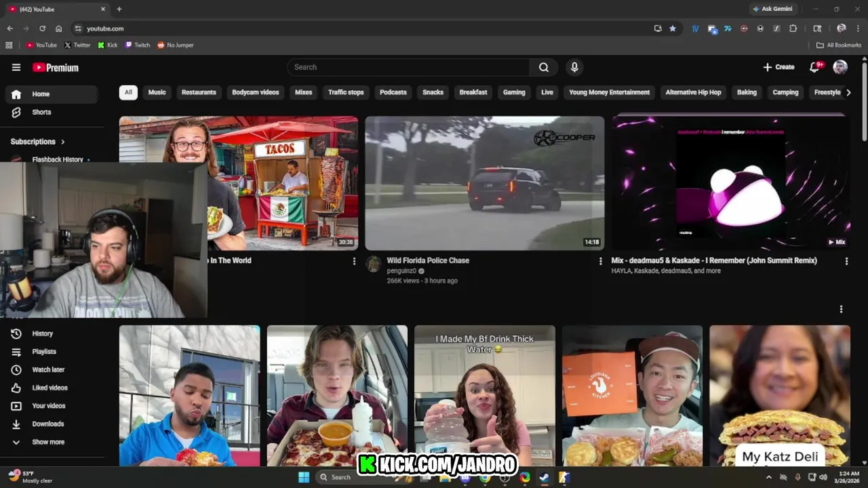Open Chrome three-dot menu

[x=858, y=28]
